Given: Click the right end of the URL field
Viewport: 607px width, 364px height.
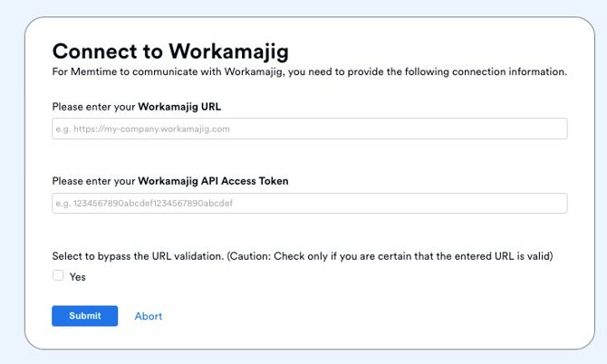Looking at the screenshot, I should pyautogui.click(x=553, y=129).
